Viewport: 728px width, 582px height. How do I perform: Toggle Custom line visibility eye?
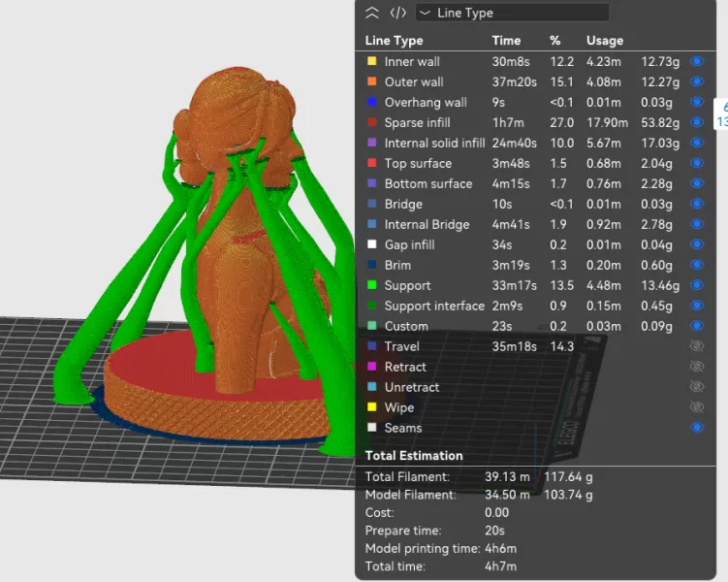(x=697, y=326)
